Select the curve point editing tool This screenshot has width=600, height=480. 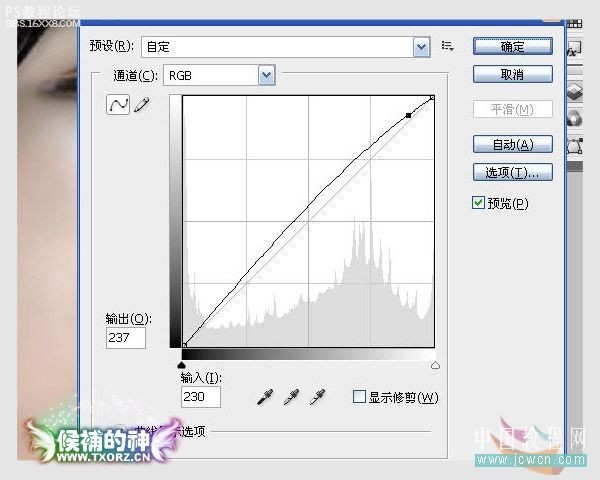coord(118,104)
